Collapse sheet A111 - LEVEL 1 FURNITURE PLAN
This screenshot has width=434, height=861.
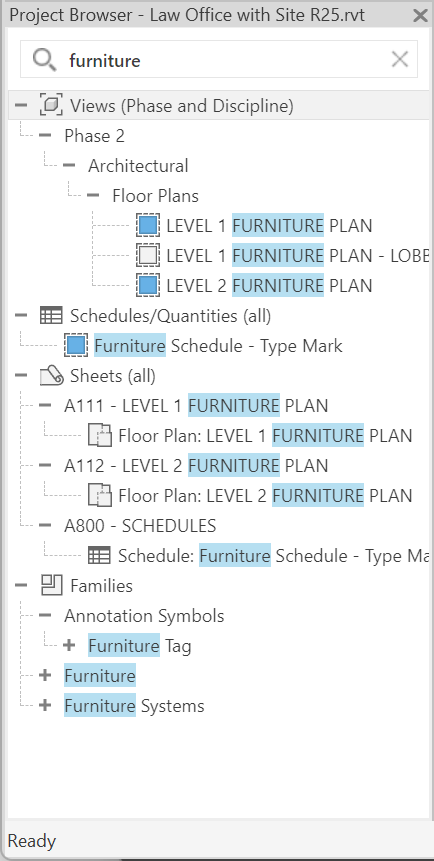coord(45,405)
